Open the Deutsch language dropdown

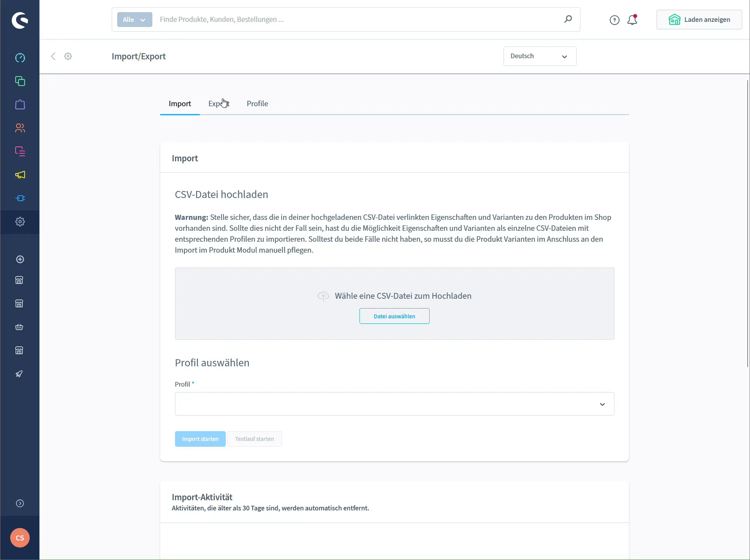pos(539,56)
